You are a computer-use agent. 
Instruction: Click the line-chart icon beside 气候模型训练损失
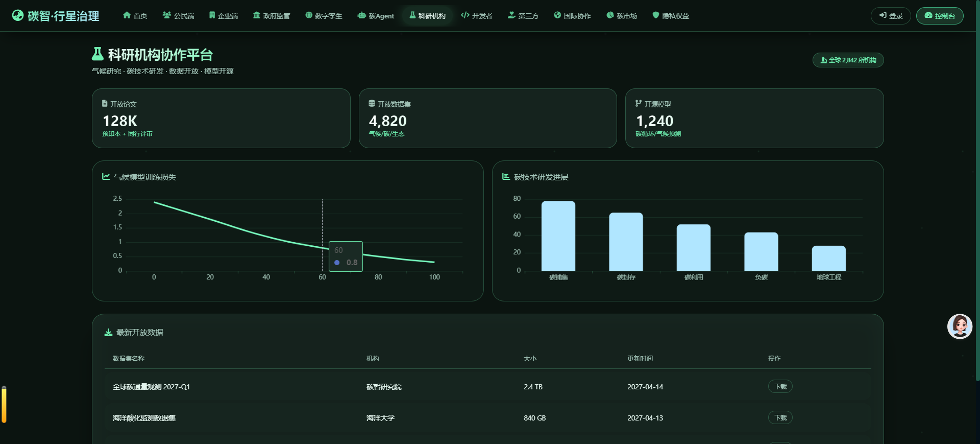(106, 177)
